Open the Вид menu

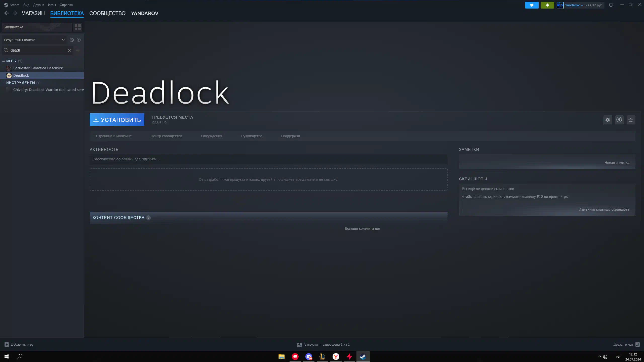click(26, 5)
